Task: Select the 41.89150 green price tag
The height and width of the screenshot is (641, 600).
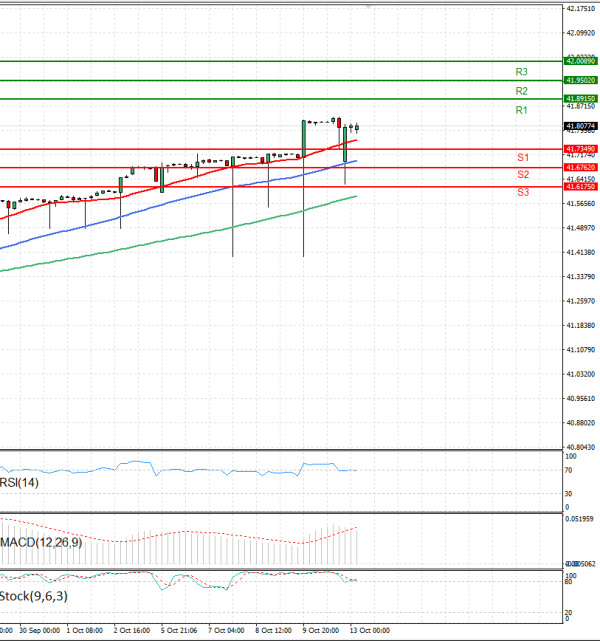Action: click(x=580, y=99)
